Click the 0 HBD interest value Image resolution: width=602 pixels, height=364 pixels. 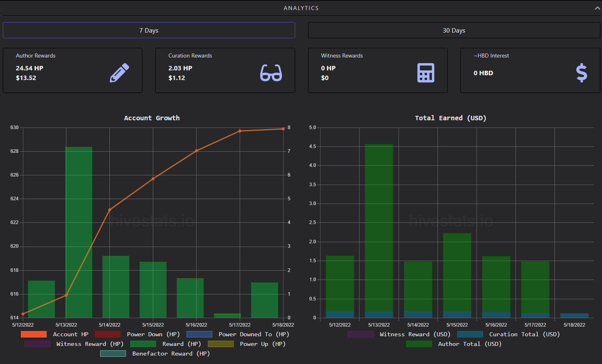483,73
